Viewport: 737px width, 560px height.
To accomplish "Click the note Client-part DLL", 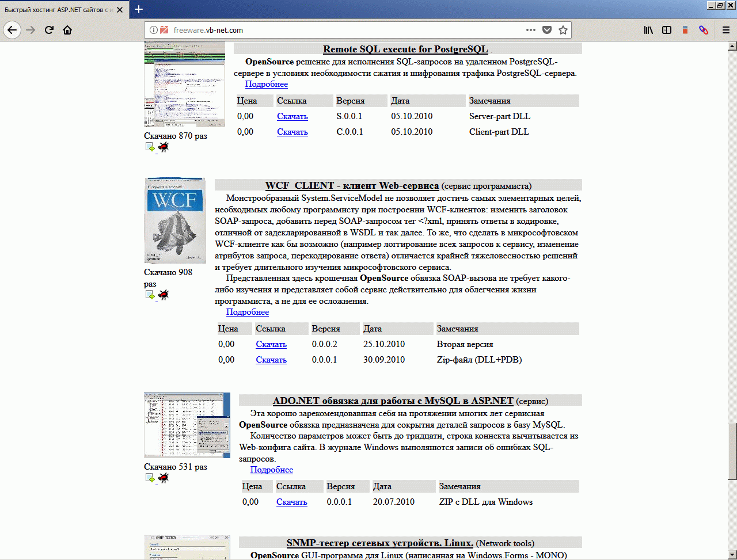I will click(499, 132).
